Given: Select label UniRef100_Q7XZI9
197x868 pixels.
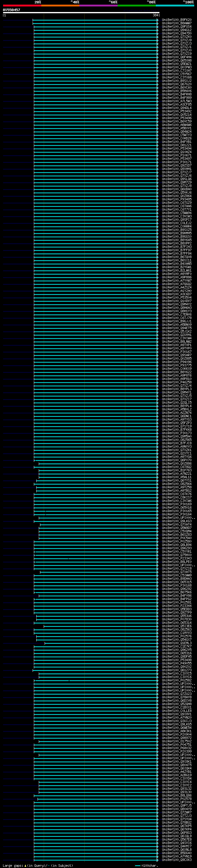Looking at the screenshot, I should click(176, 54).
